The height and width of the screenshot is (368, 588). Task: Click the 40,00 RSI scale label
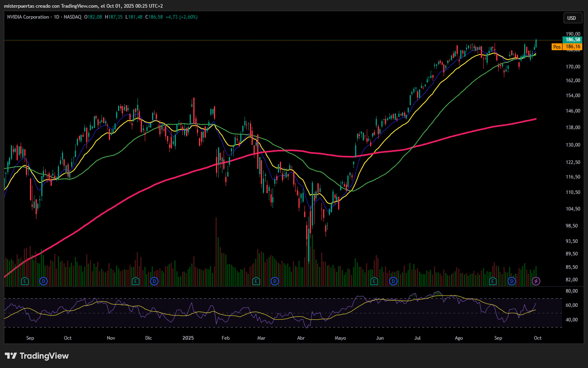(571, 320)
